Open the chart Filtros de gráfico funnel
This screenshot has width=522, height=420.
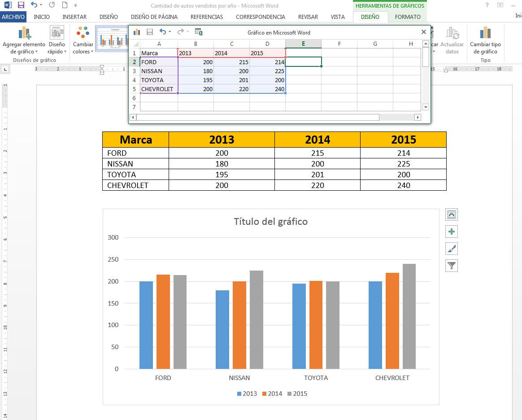coord(451,266)
